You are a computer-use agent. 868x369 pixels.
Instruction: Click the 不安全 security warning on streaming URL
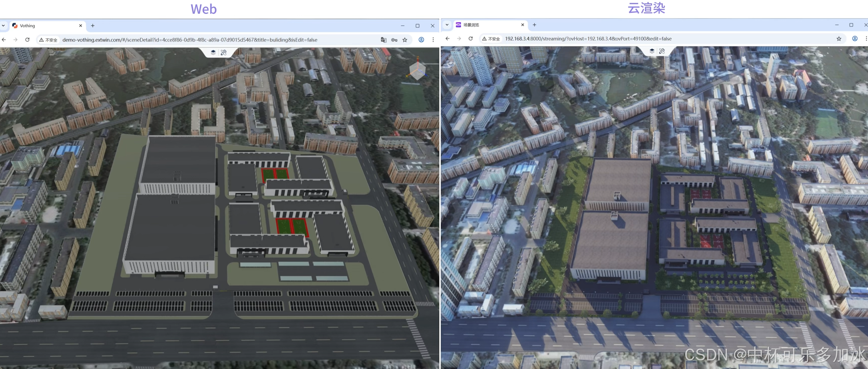point(491,39)
